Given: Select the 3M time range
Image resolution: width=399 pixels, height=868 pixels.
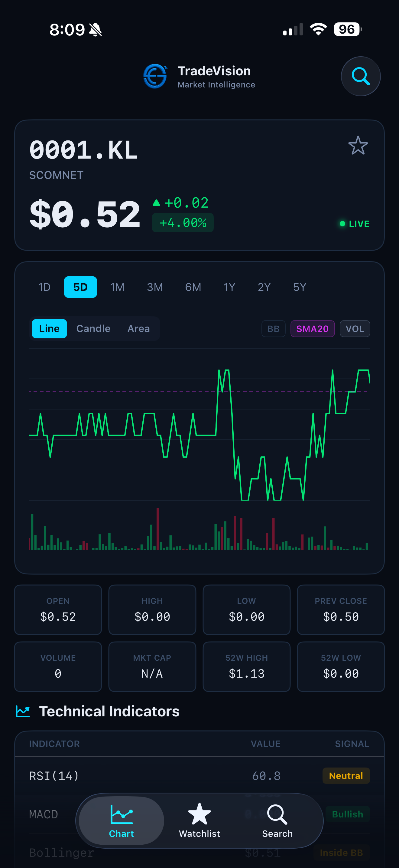Looking at the screenshot, I should point(155,287).
